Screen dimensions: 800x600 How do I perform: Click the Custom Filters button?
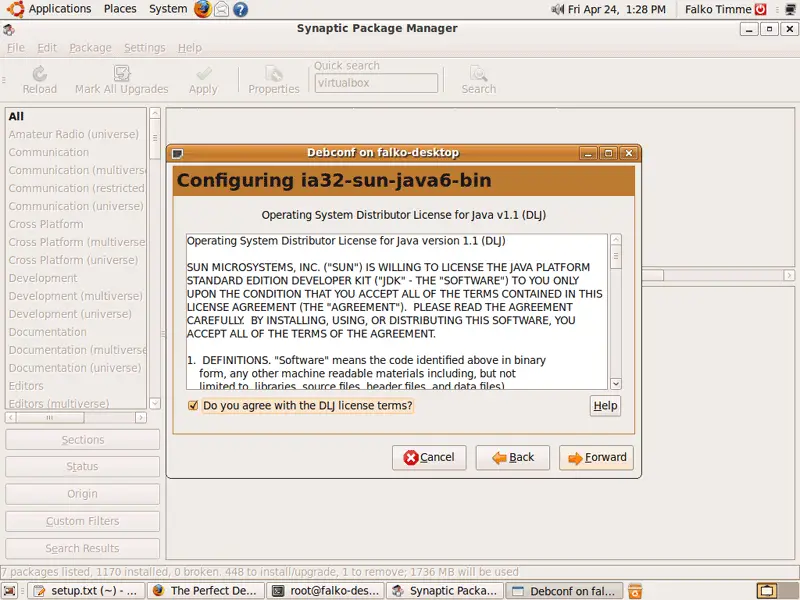(x=82, y=521)
